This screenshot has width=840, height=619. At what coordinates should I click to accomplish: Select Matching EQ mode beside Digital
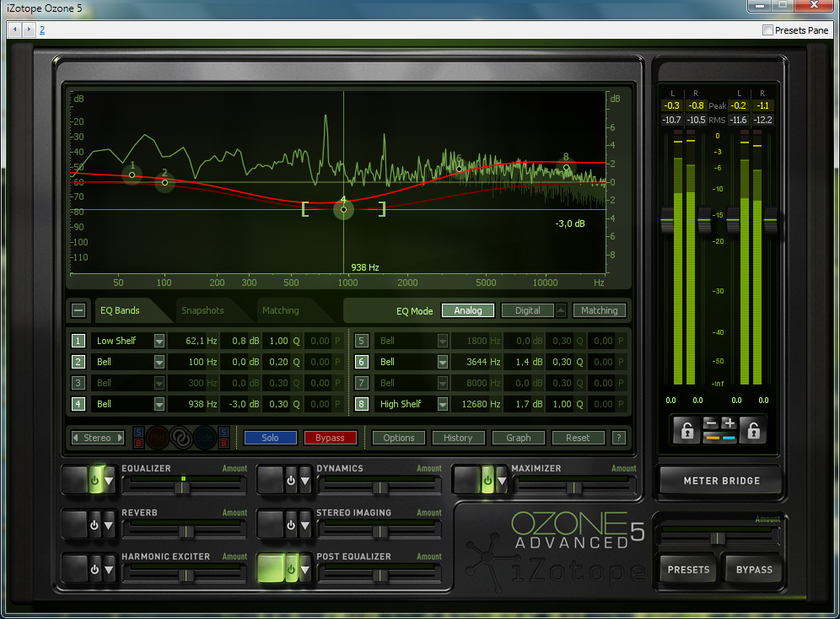click(600, 310)
